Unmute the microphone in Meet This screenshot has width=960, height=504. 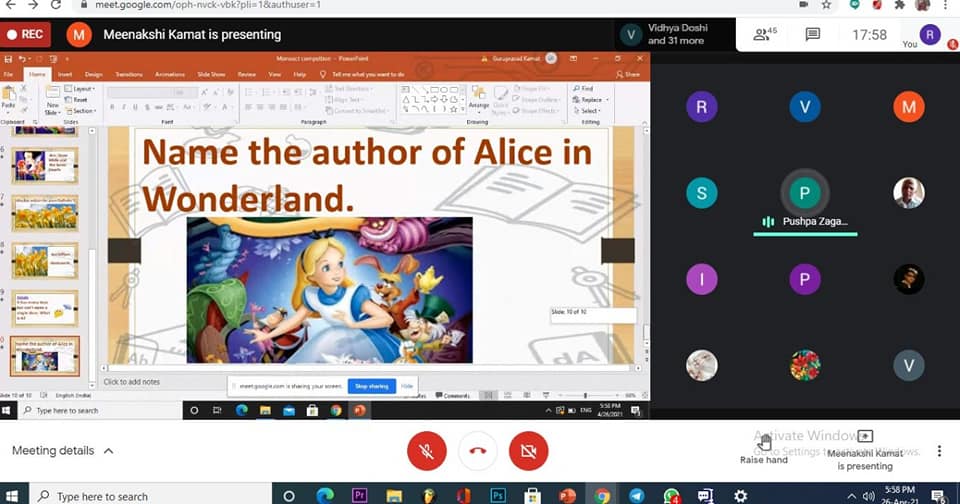tap(427, 452)
